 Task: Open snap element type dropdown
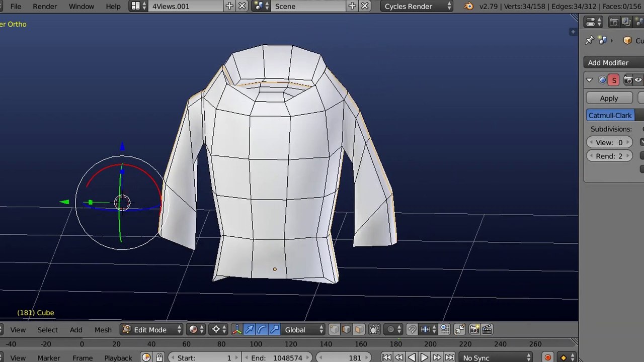pyautogui.click(x=428, y=330)
